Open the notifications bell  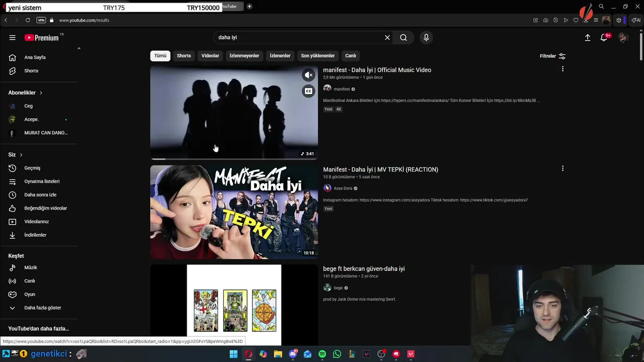pyautogui.click(x=604, y=38)
